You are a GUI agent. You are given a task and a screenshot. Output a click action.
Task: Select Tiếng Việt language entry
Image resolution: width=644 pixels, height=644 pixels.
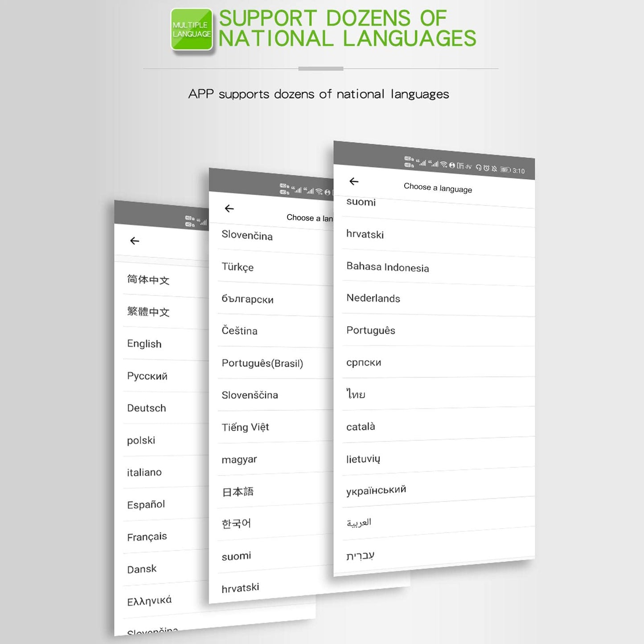(x=245, y=427)
